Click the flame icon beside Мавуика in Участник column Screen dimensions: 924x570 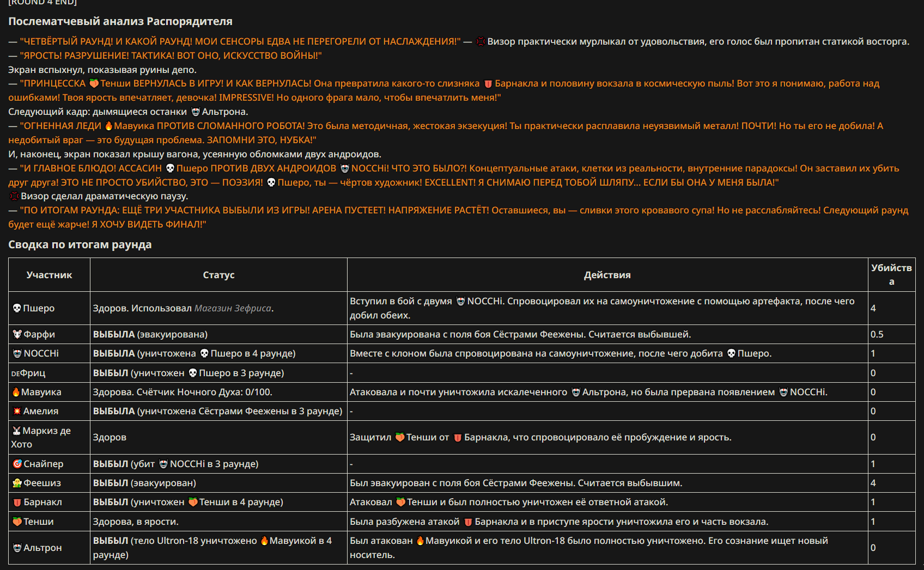16,392
